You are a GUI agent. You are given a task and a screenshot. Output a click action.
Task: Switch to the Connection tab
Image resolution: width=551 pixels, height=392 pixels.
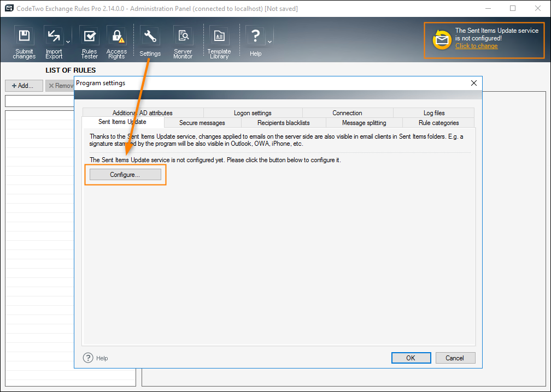pyautogui.click(x=348, y=112)
